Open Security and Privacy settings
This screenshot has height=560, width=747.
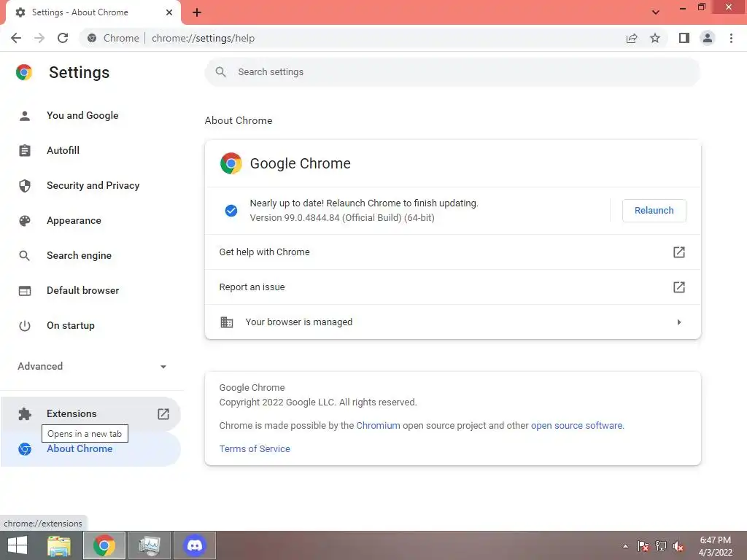(x=90, y=185)
